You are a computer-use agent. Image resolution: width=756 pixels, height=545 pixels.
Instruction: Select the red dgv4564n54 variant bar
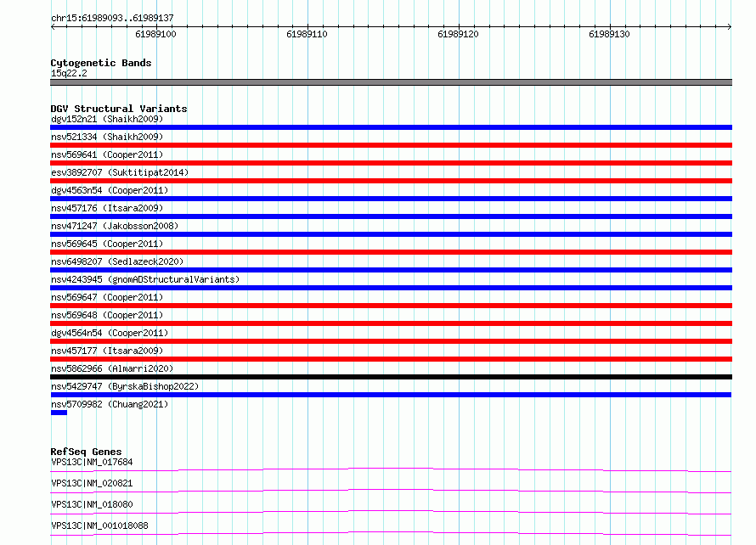(391, 341)
